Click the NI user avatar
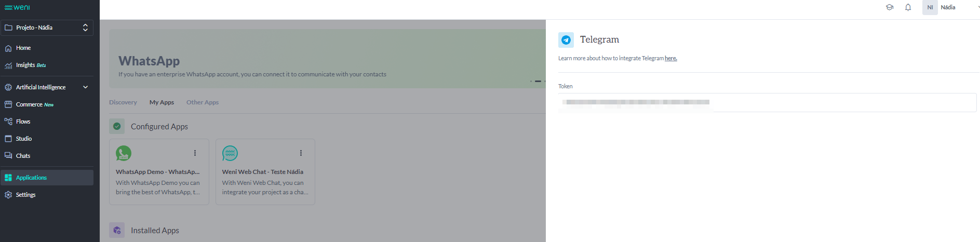 (x=930, y=7)
